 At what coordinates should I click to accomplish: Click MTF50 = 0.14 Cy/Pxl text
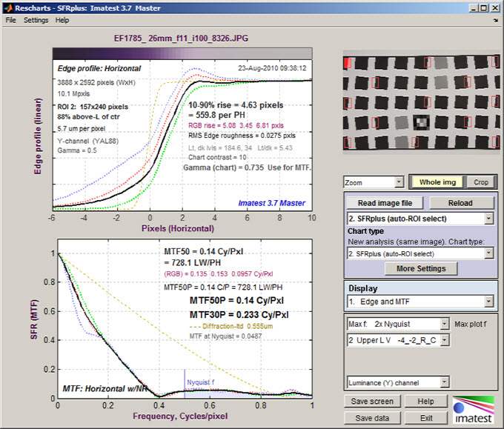coord(204,251)
